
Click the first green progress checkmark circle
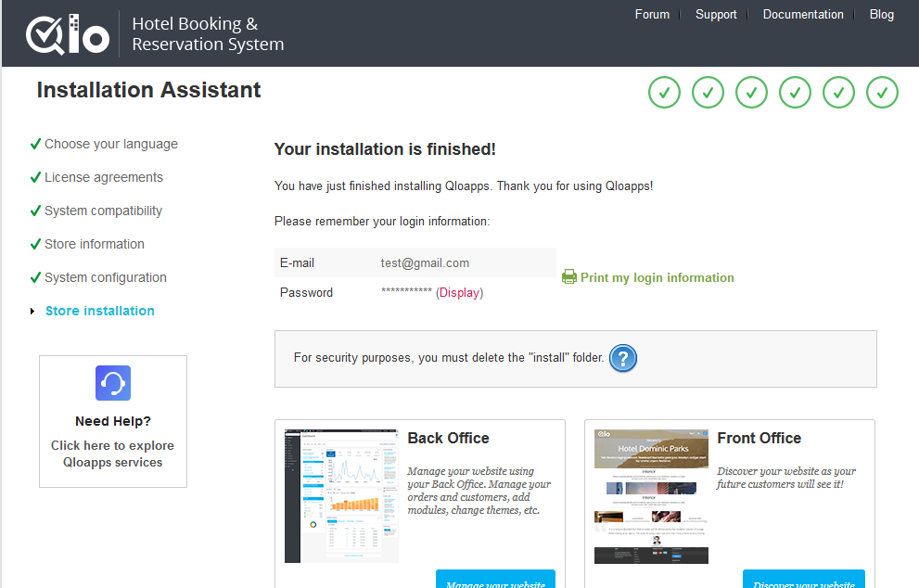coord(664,93)
